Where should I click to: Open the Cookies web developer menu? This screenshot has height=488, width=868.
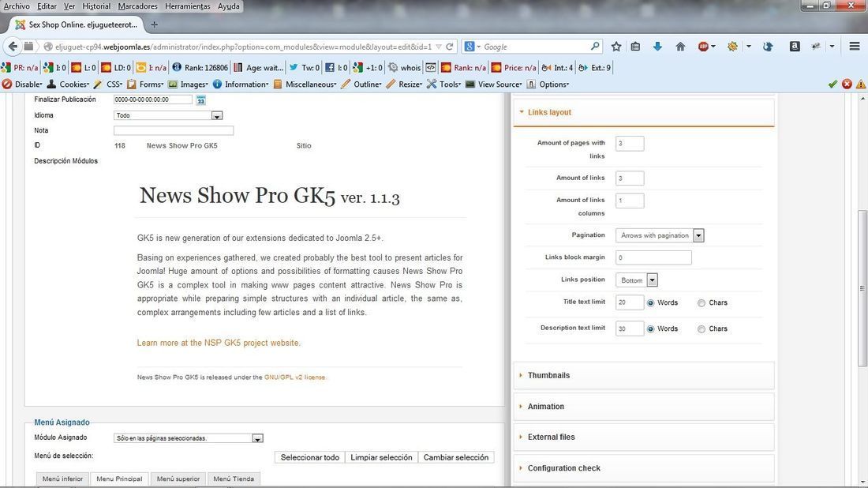click(68, 84)
